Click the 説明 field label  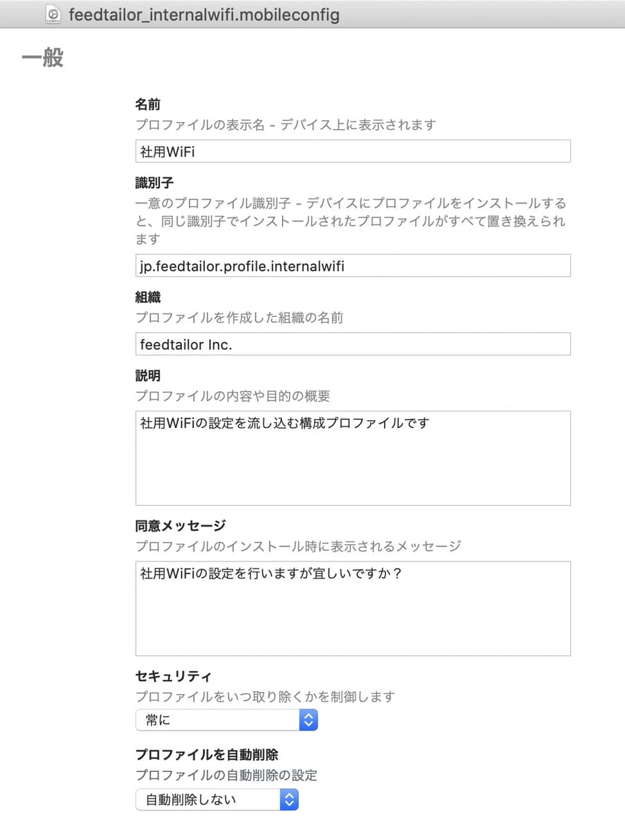[x=148, y=376]
